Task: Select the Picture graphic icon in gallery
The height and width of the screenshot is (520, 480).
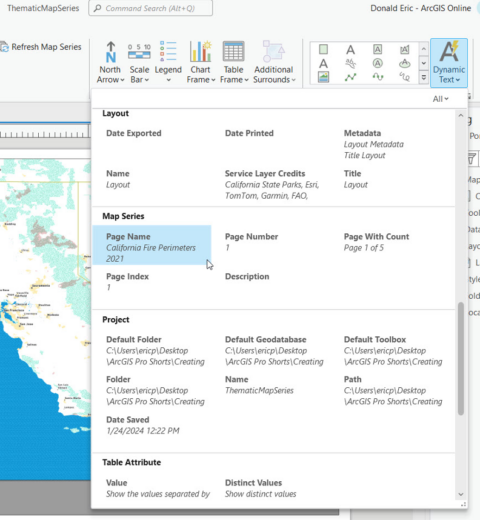Action: tap(323, 77)
